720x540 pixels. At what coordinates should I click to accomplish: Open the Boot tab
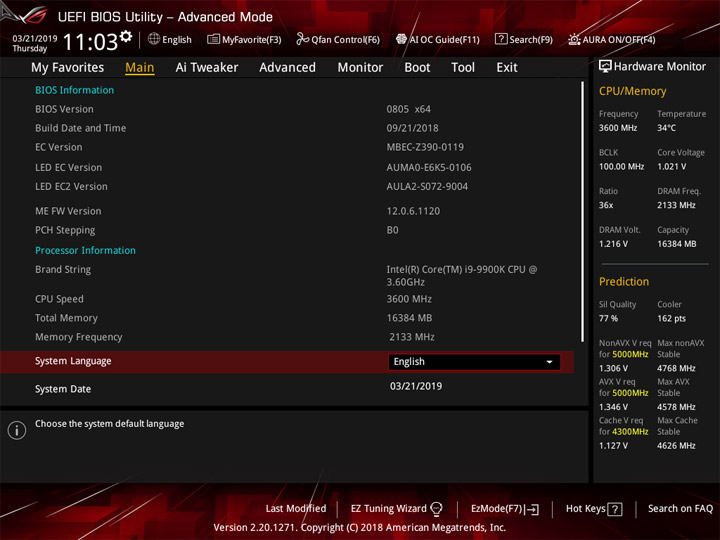click(x=417, y=68)
